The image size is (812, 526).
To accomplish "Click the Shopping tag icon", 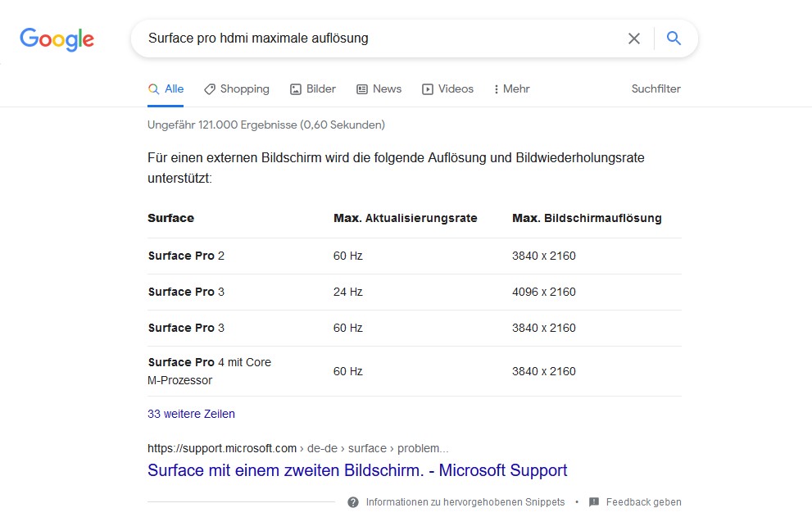I will tap(210, 89).
